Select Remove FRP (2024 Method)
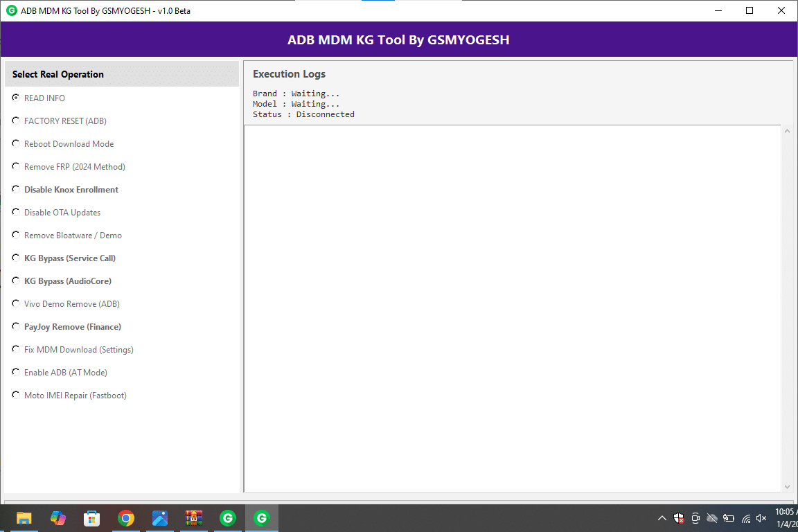The width and height of the screenshot is (798, 532). pyautogui.click(x=15, y=166)
